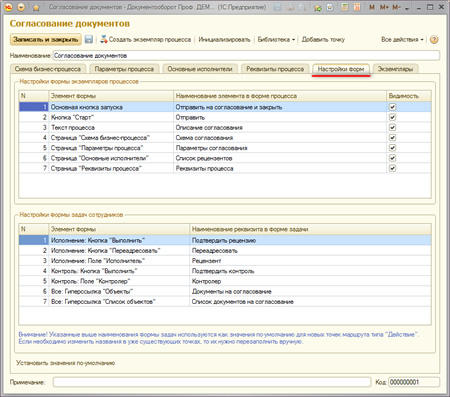Image resolution: width=450 pixels, height=397 pixels.
Task: Open the main menu round dropdown button
Action: coord(21,7)
